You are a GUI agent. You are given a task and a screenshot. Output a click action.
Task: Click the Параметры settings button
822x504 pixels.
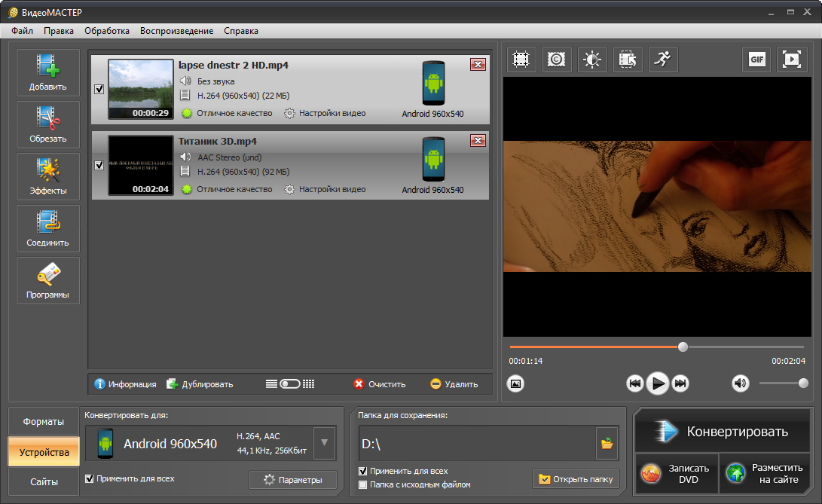293,480
